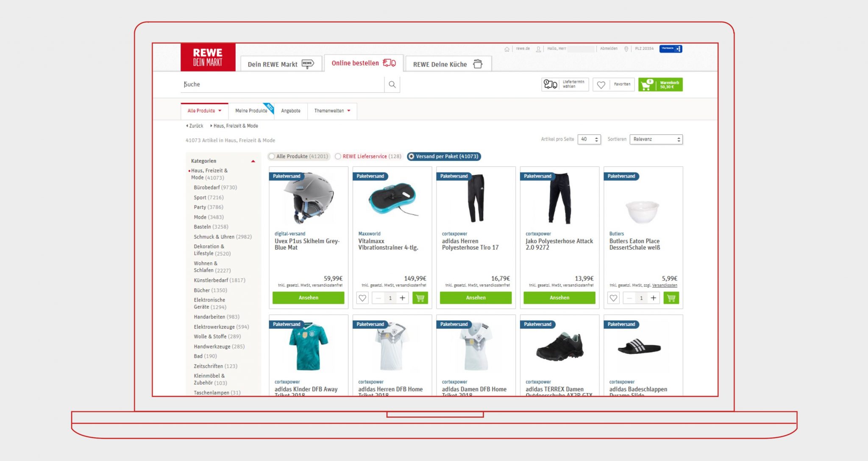Click Ansehen for Uvex Skihelm
The image size is (868, 461).
point(309,298)
